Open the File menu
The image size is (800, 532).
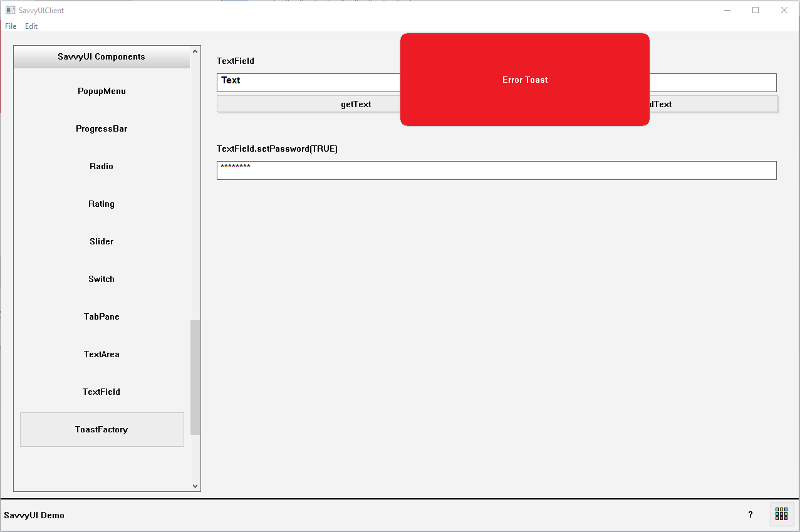[11, 26]
